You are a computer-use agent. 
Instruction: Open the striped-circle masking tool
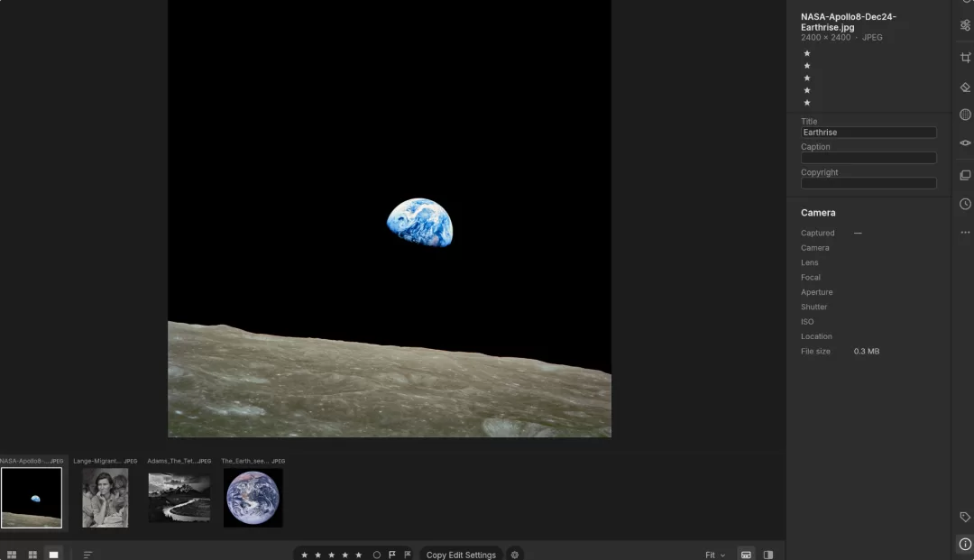[965, 115]
